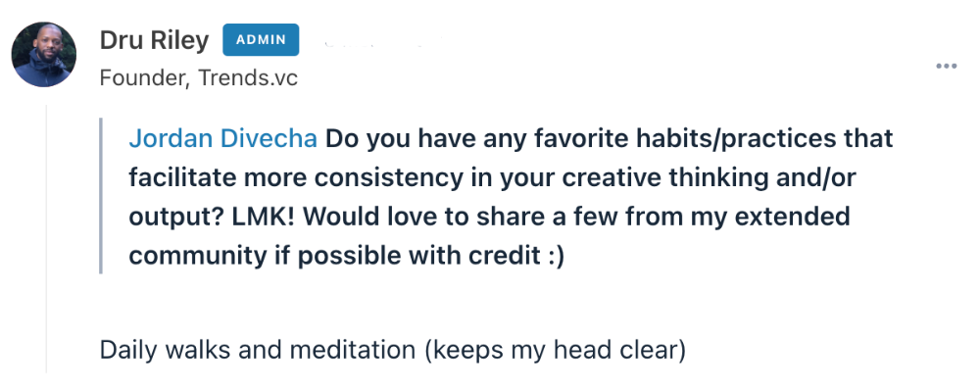Image resolution: width=980 pixels, height=392 pixels.
Task: Click the phrase '(keeps my head clear)'
Action: (555, 350)
